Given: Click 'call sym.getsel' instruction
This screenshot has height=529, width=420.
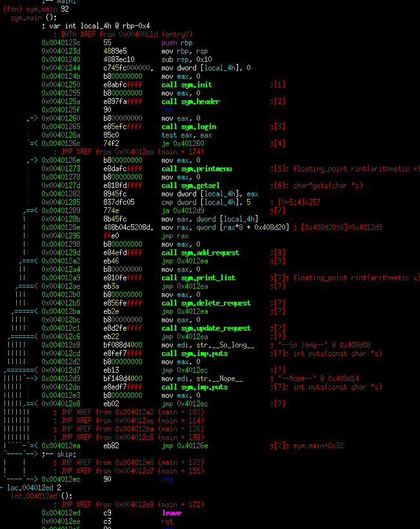Looking at the screenshot, I should [x=190, y=185].
